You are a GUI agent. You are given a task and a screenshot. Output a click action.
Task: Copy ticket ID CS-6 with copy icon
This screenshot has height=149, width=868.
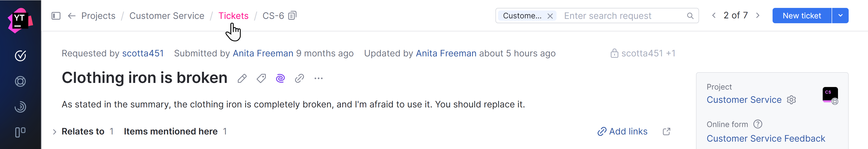292,16
